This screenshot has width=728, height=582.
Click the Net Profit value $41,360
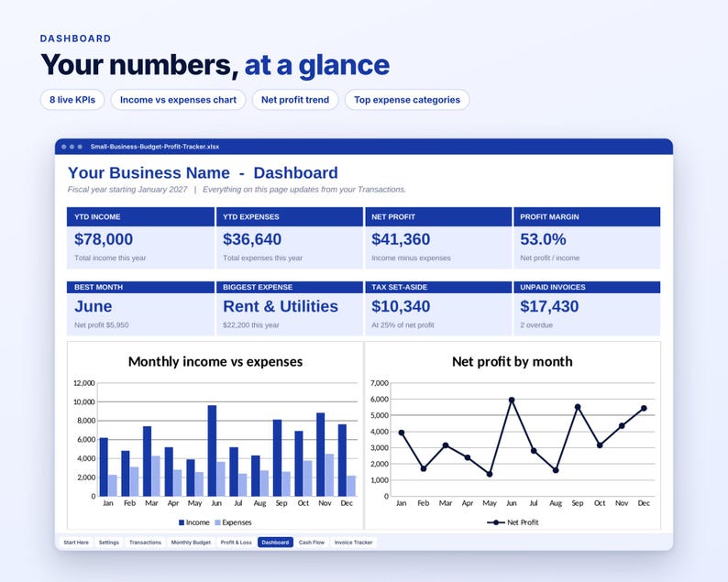(x=401, y=239)
